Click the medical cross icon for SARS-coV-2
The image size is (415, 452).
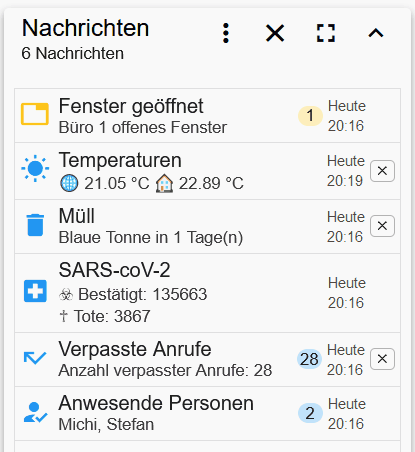pos(35,291)
